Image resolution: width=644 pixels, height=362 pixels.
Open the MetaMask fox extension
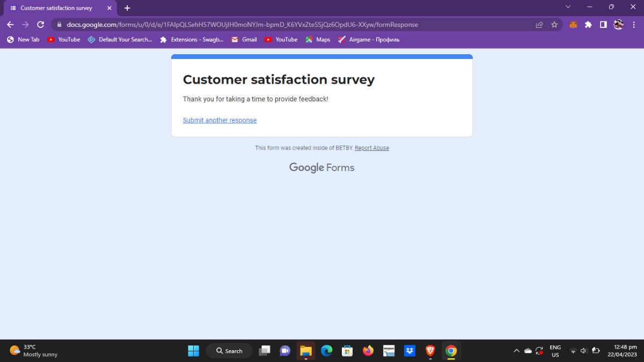click(573, 25)
